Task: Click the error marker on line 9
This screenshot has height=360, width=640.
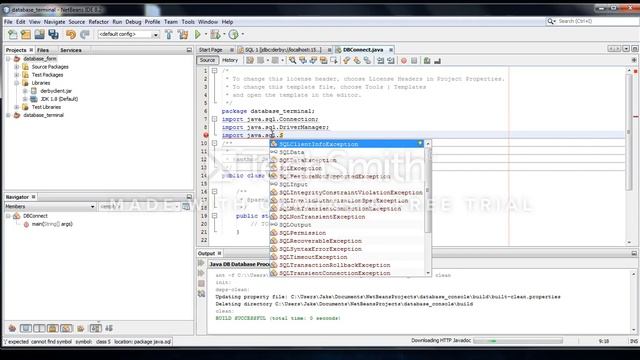Action: (x=206, y=135)
